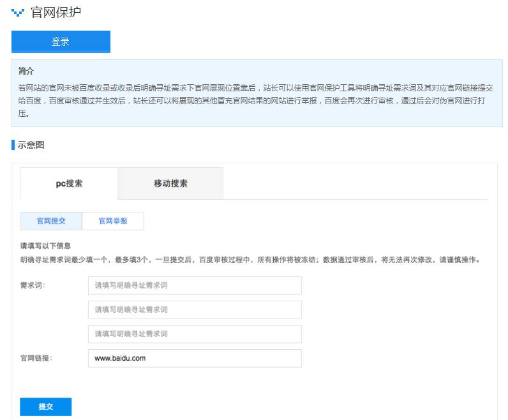Screen dimensions: 508x420
Task: Focus the second 需求词 input field
Action: pos(195,310)
